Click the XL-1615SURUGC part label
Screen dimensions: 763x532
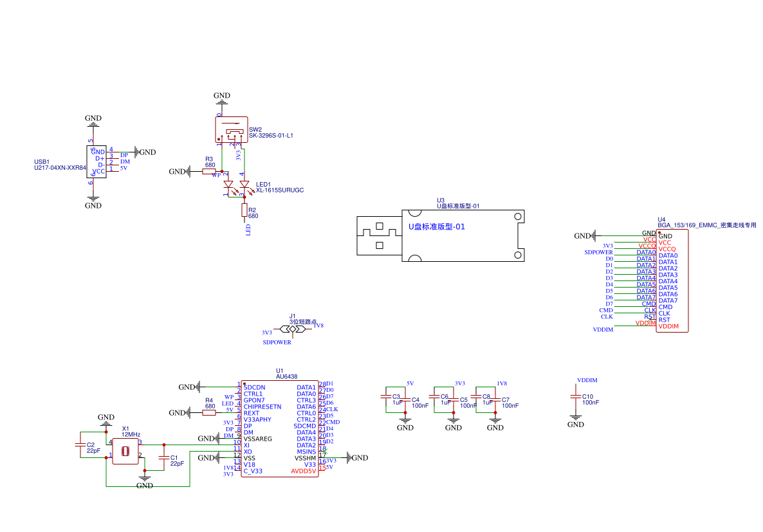click(x=280, y=190)
